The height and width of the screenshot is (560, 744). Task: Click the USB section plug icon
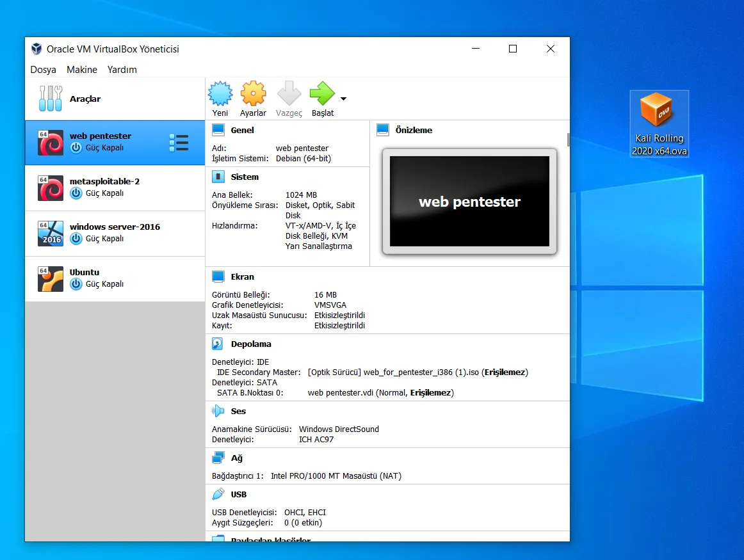click(218, 494)
